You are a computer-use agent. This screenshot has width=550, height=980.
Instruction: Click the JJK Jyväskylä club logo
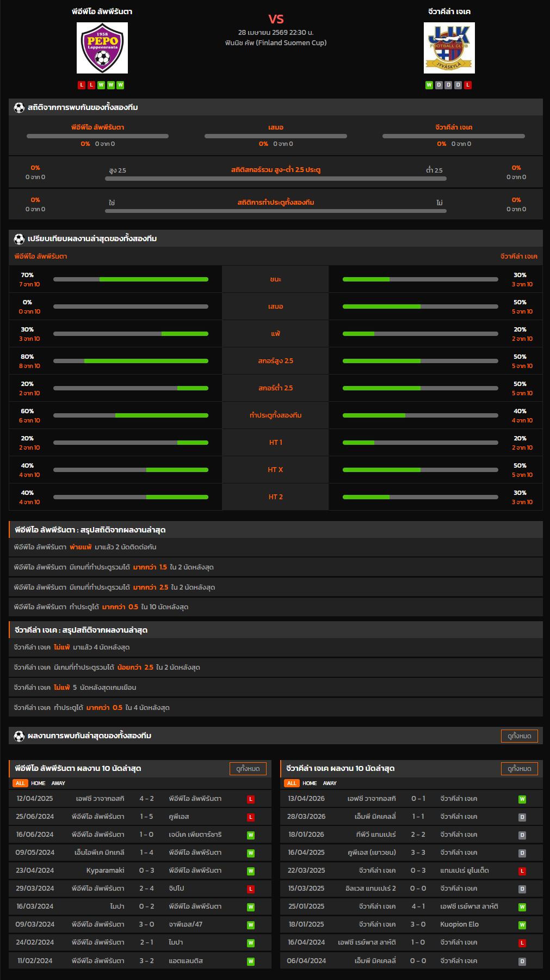(449, 48)
